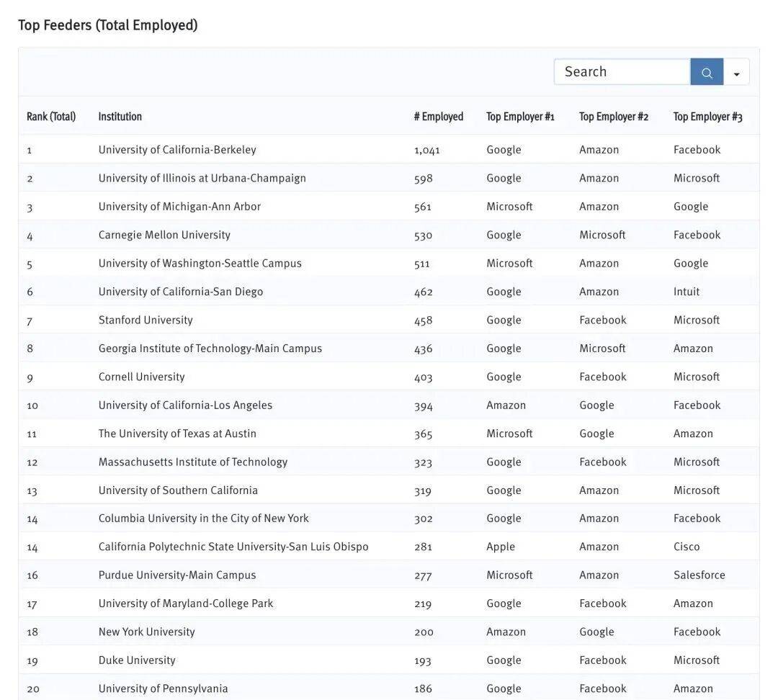Click into the Search input field

[622, 72]
